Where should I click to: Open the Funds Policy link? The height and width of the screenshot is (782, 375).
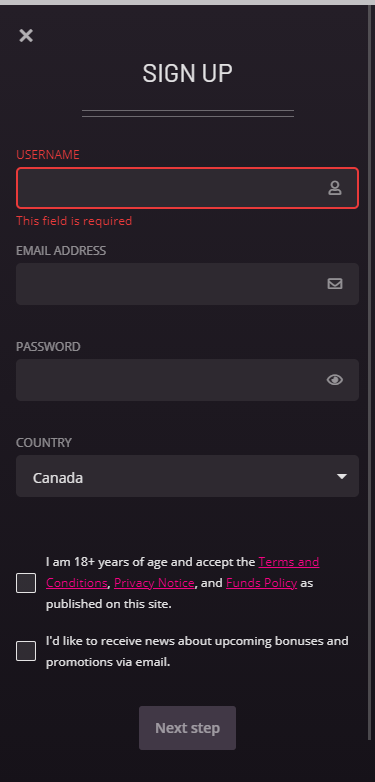[x=261, y=583]
